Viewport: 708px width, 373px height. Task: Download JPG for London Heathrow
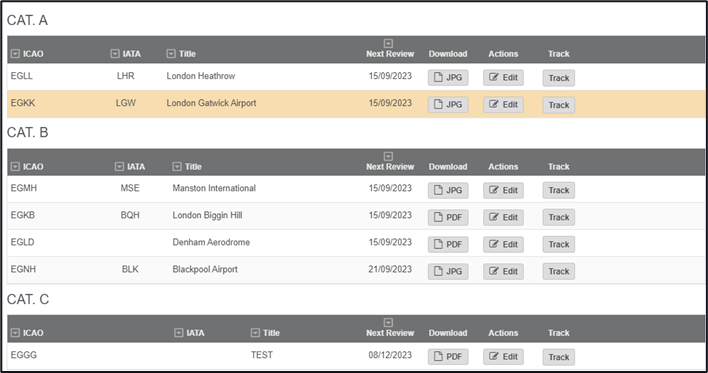point(448,78)
